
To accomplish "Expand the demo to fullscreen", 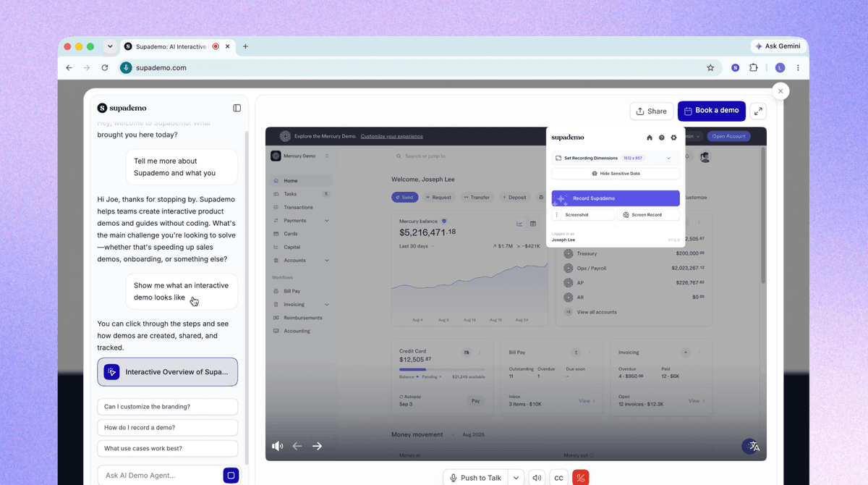I will (x=758, y=111).
